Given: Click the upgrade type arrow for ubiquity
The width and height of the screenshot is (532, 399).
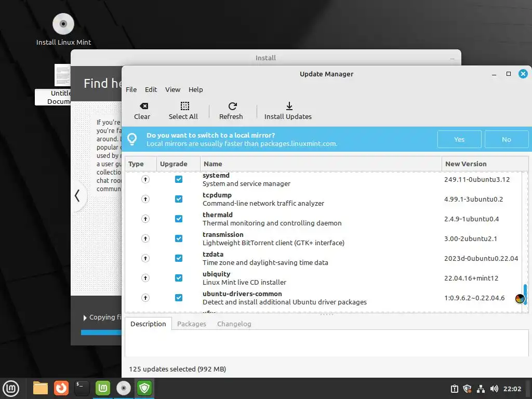Looking at the screenshot, I should [x=145, y=278].
